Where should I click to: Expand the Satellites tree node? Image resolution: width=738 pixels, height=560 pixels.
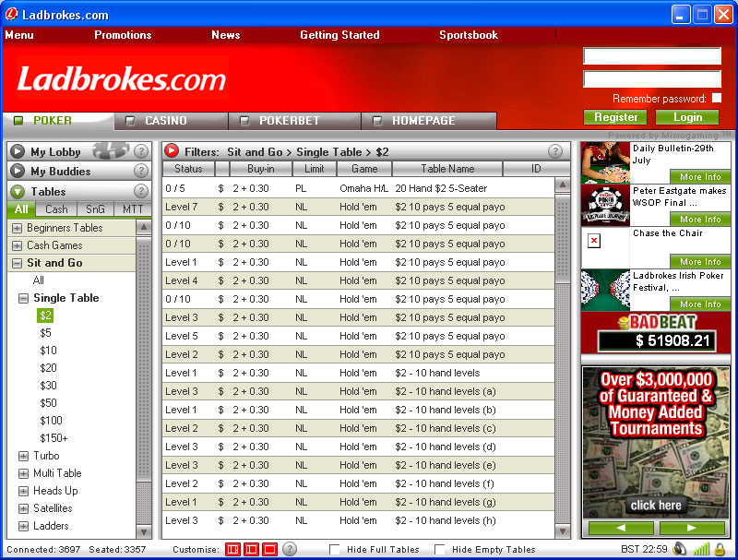point(23,508)
